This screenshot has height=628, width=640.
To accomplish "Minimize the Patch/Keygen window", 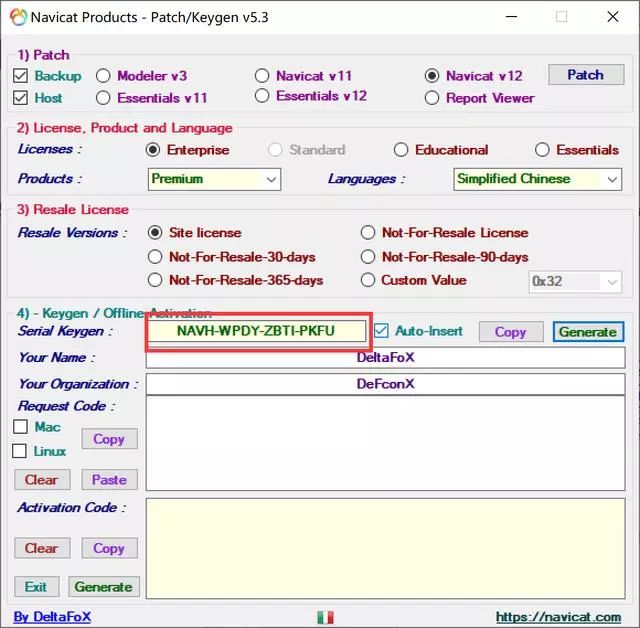I will pyautogui.click(x=511, y=17).
